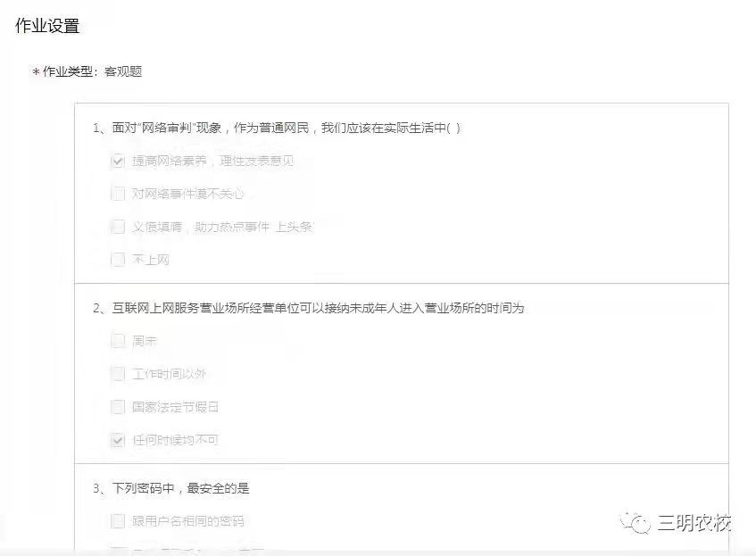Click question 1 text about '网络审判'
756x556 pixels.
pos(277,128)
